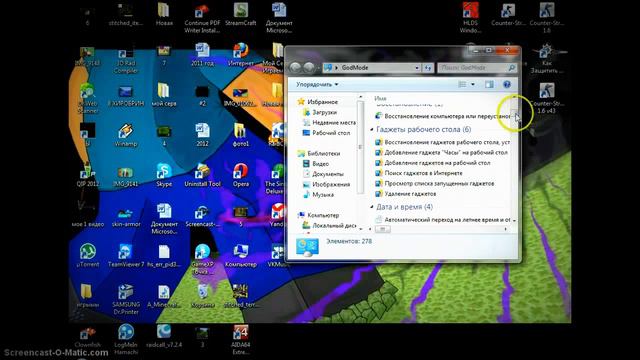Screen dimensions: 640x360
Task: Select the skin-armor desktop file
Action: pyautogui.click(x=126, y=216)
